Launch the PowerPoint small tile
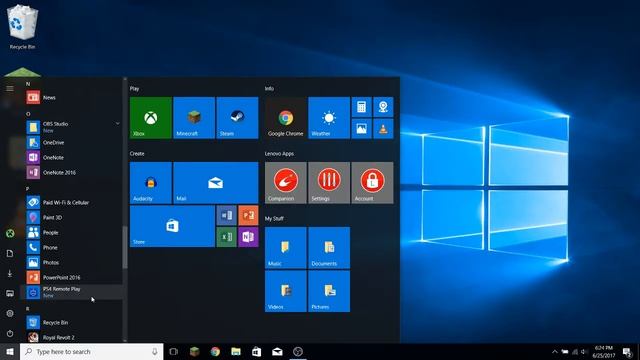Image resolution: width=640 pixels, height=360 pixels. 248,215
